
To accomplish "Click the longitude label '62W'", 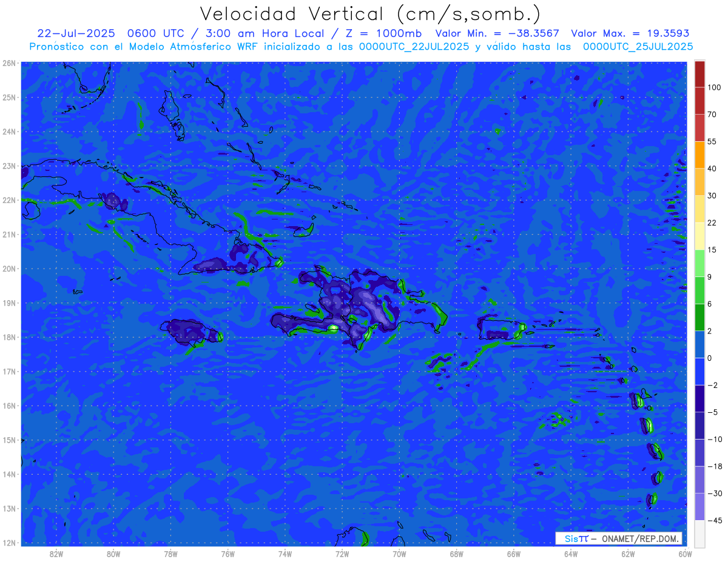I will tap(628, 554).
